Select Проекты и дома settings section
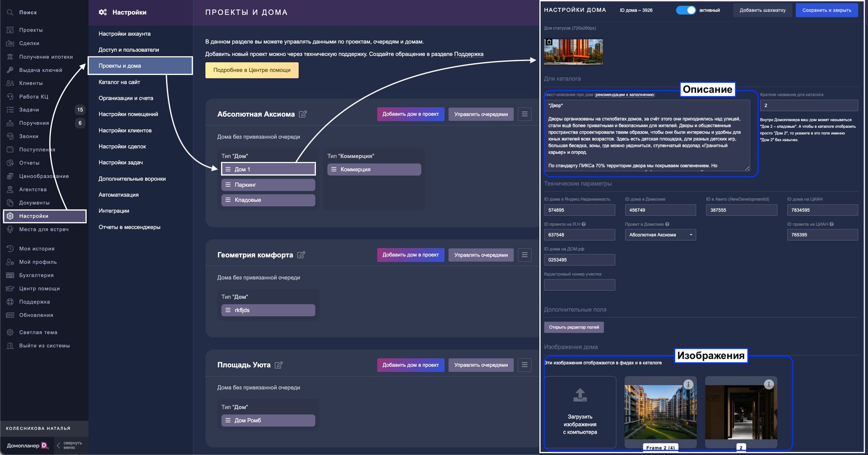This screenshot has height=455, width=868. click(140, 66)
